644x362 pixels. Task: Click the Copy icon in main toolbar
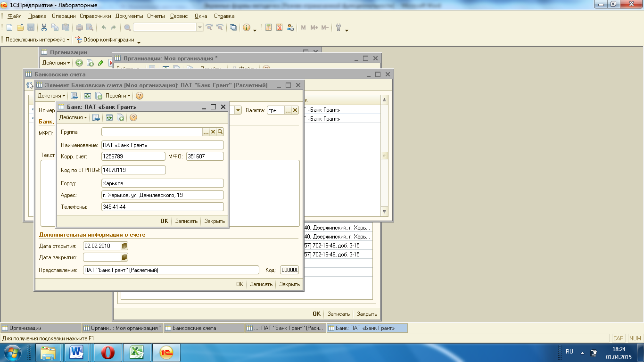[55, 27]
